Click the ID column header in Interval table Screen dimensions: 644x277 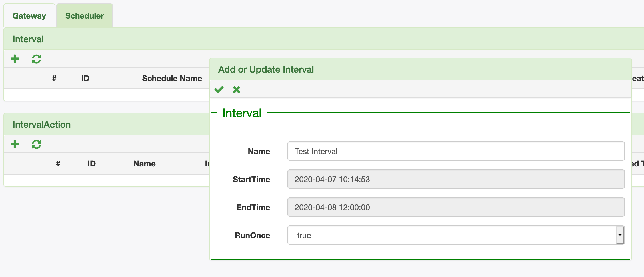[x=85, y=78]
